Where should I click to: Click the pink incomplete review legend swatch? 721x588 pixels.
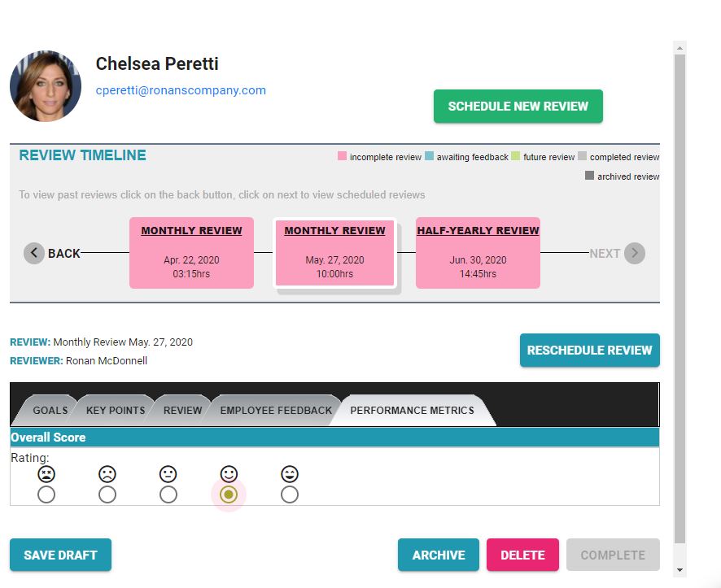(x=342, y=155)
